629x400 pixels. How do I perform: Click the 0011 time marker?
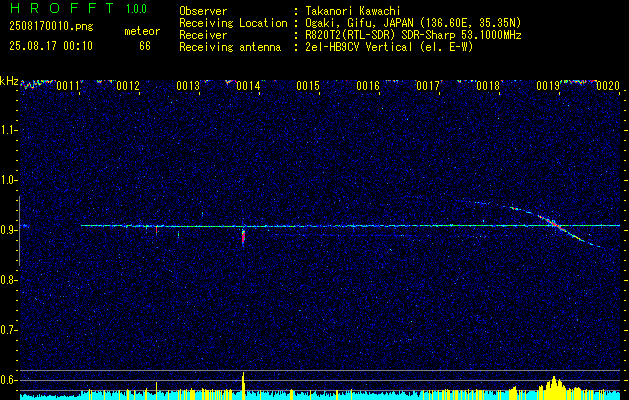click(68, 86)
